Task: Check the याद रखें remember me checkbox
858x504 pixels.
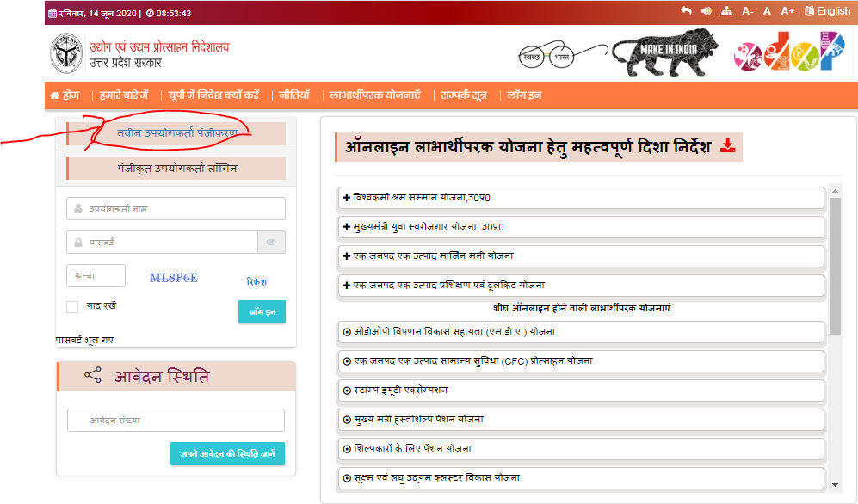Action: point(72,307)
